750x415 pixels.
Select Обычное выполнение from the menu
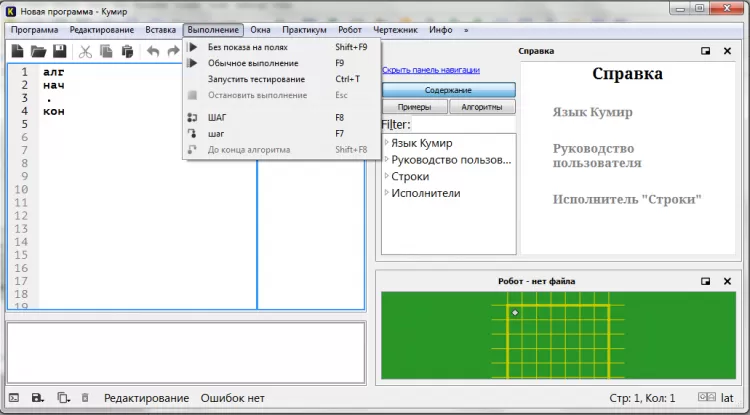[x=252, y=63]
